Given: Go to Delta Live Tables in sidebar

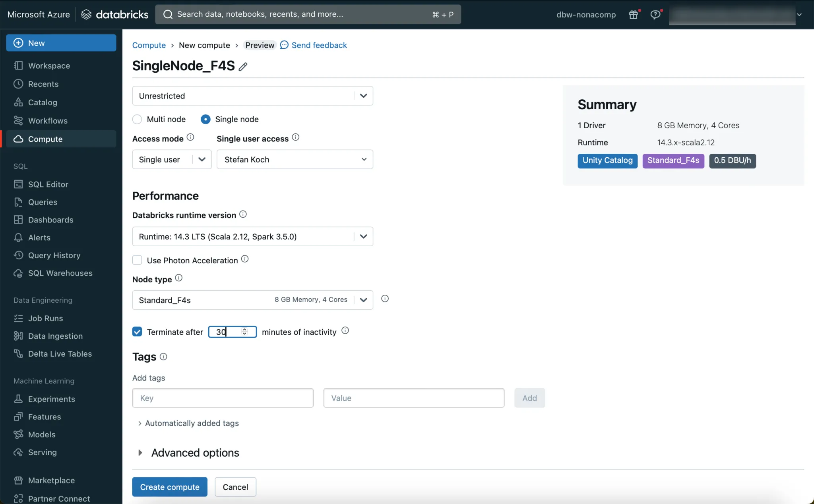Looking at the screenshot, I should pyautogui.click(x=60, y=354).
